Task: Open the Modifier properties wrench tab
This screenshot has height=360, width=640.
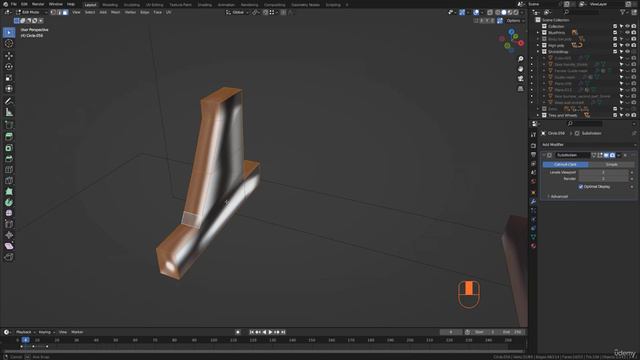Action: coord(533,202)
